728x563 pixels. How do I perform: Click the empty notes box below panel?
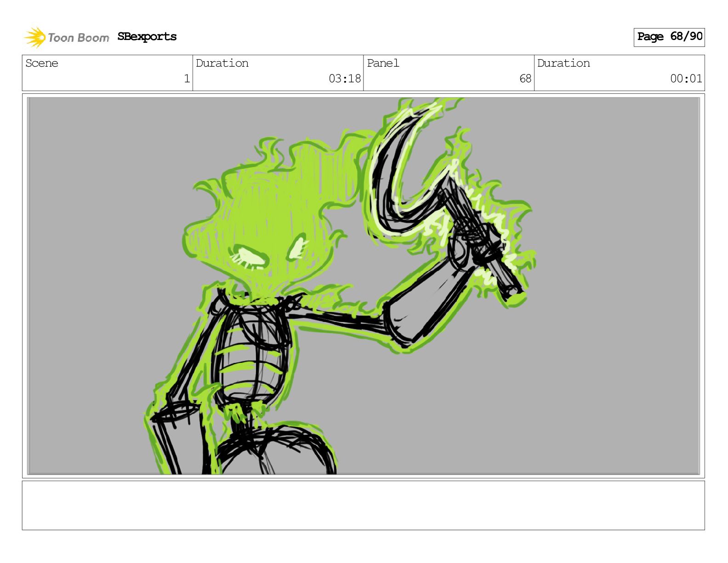364,506
